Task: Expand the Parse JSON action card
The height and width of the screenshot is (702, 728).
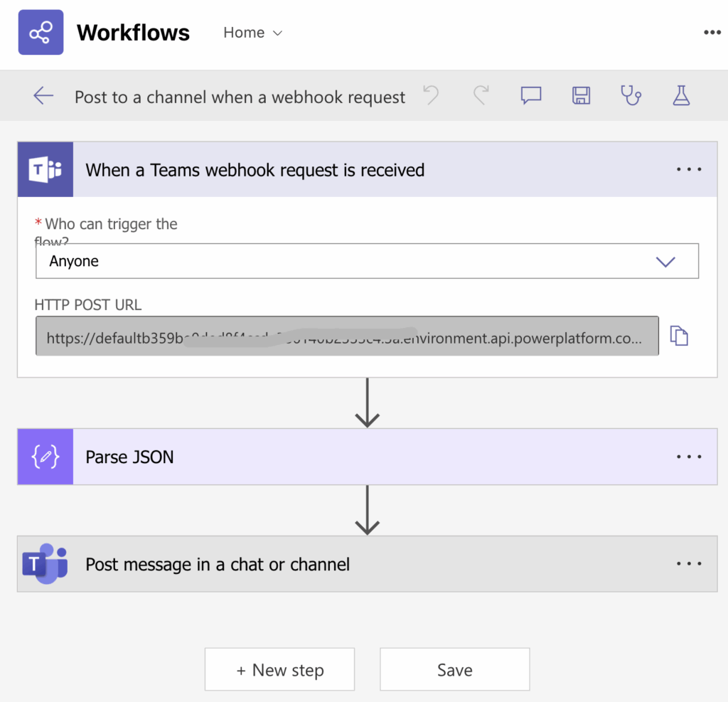Action: [355, 457]
